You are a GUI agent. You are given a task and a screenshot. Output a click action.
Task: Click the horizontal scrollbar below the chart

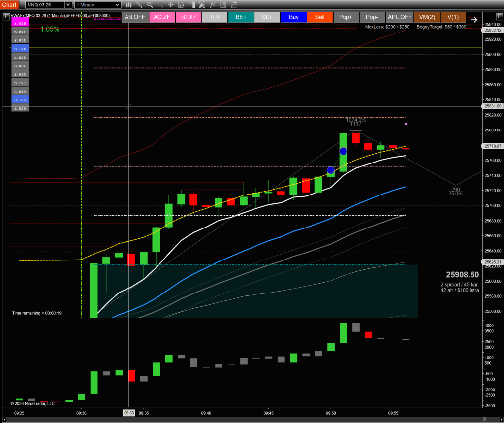[x=246, y=420]
